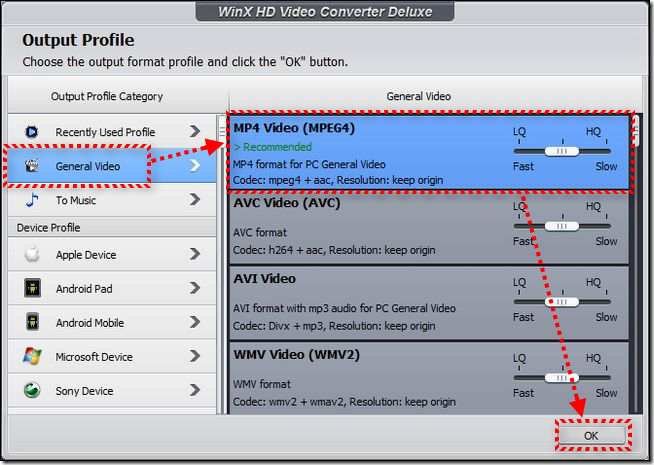Click the Apple Device logo icon

tap(32, 255)
